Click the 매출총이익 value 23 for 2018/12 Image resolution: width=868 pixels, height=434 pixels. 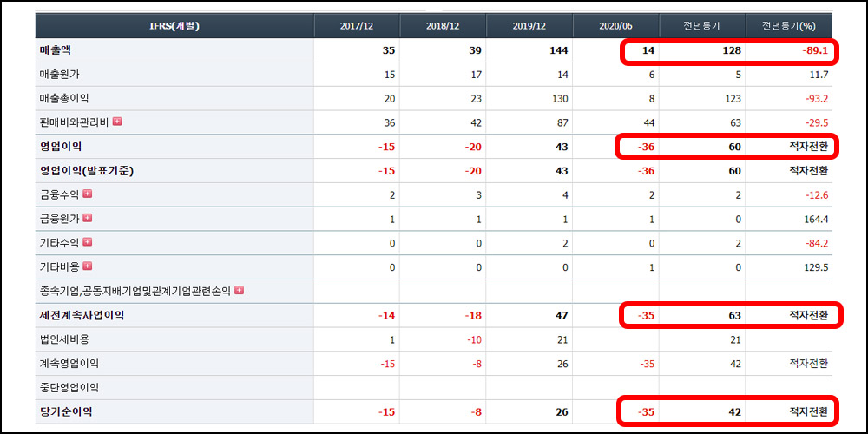(476, 99)
